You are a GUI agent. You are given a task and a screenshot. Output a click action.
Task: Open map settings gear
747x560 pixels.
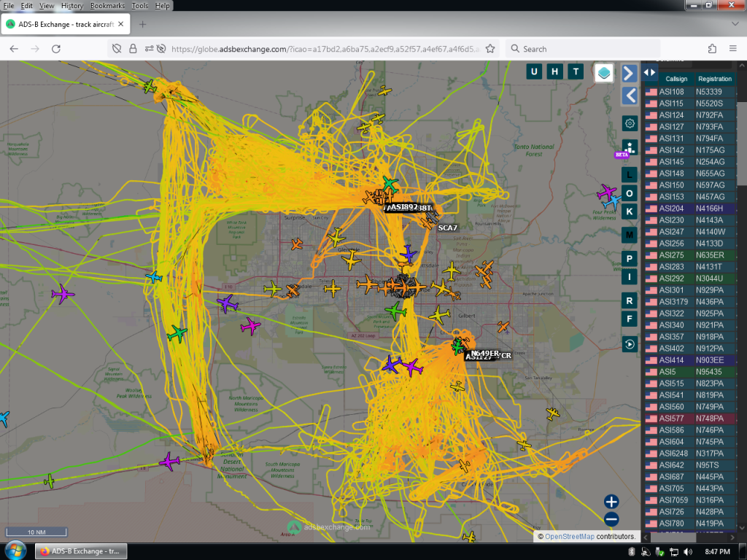click(x=630, y=123)
